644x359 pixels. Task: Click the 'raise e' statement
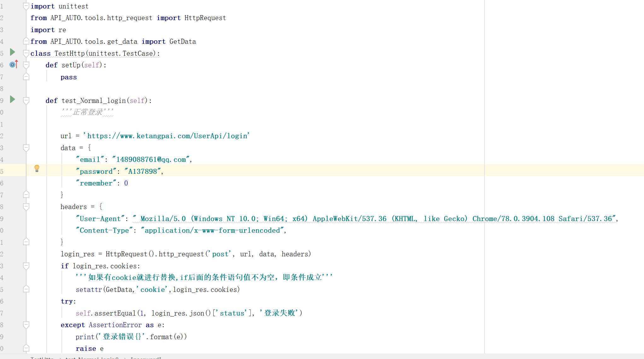pyautogui.click(x=90, y=348)
